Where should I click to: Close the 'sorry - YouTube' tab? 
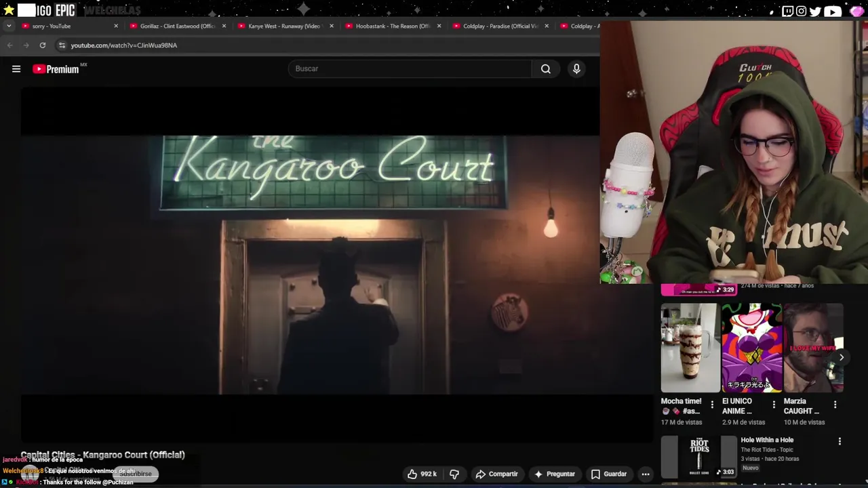tap(116, 26)
